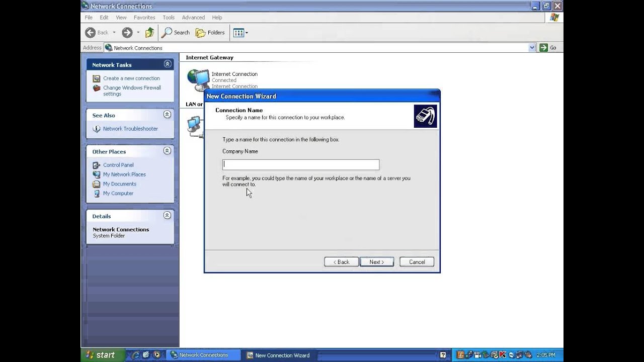This screenshot has height=362, width=644.
Task: Open the Network Troubleshooter link
Action: pos(130,129)
